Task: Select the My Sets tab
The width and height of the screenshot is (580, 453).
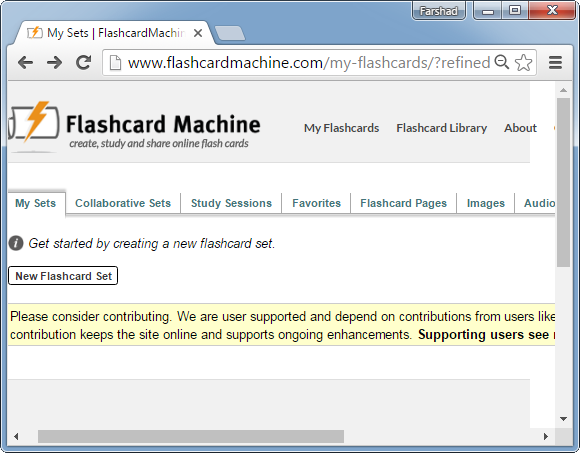Action: (x=36, y=203)
